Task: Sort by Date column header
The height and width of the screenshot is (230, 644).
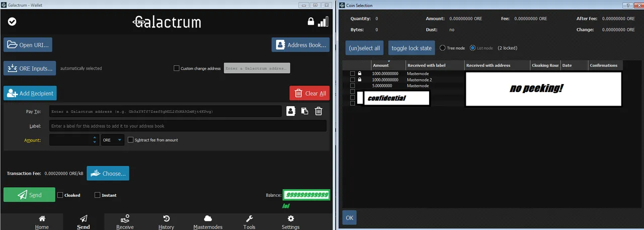Action: pos(575,65)
